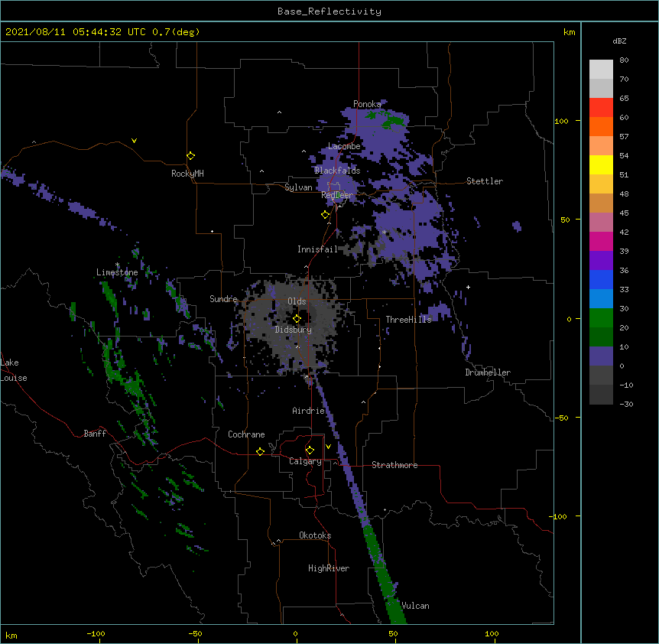This screenshot has height=644, width=659.
Task: Click the Stettler city label
Action: 485,181
